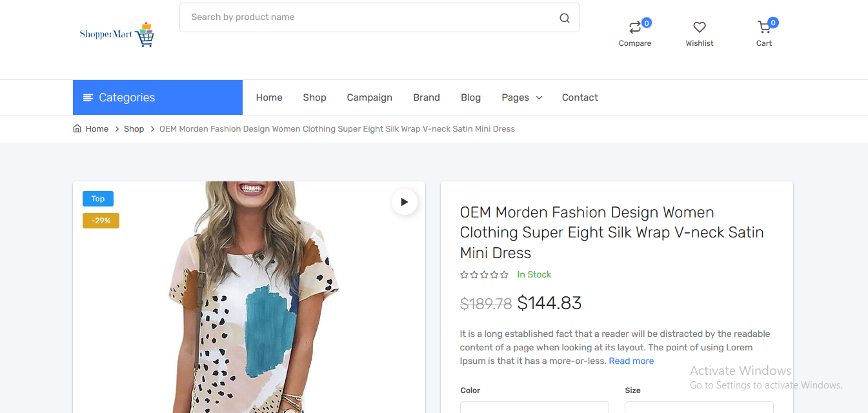Click the search magnifier icon
Viewport: 868px width, 413px height.
(565, 18)
